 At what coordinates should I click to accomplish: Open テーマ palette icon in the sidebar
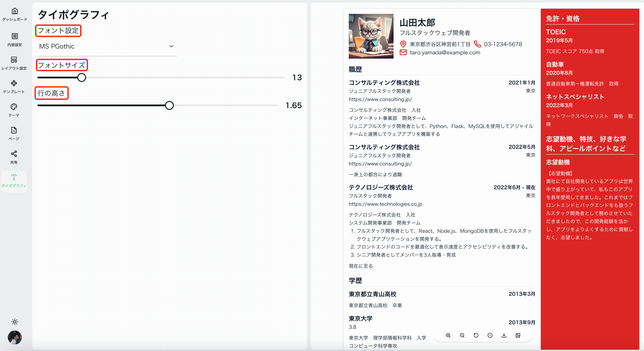pos(14,107)
